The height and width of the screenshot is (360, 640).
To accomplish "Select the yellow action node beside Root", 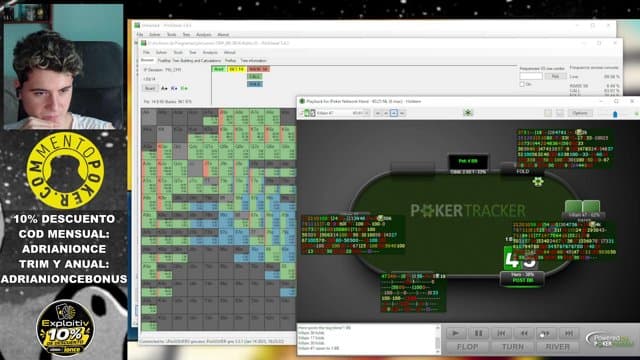I will pyautogui.click(x=237, y=69).
